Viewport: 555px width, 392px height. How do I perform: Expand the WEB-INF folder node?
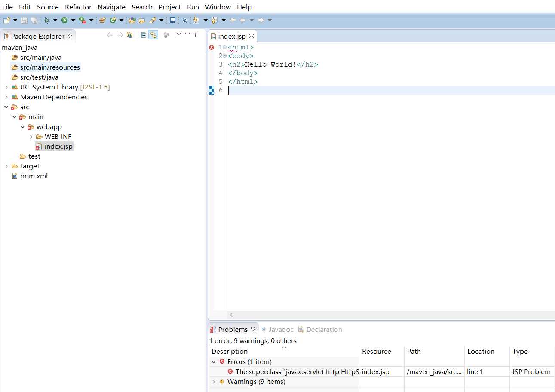coord(31,137)
